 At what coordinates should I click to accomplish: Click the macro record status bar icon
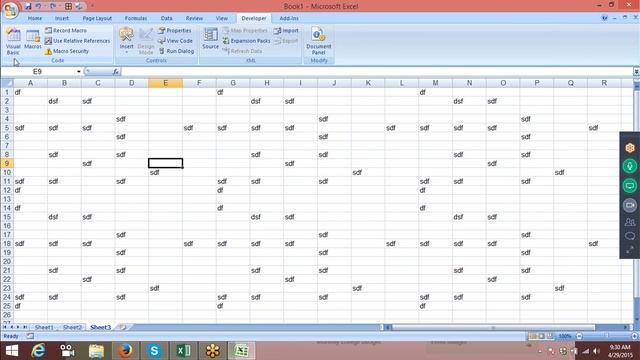coord(30,336)
